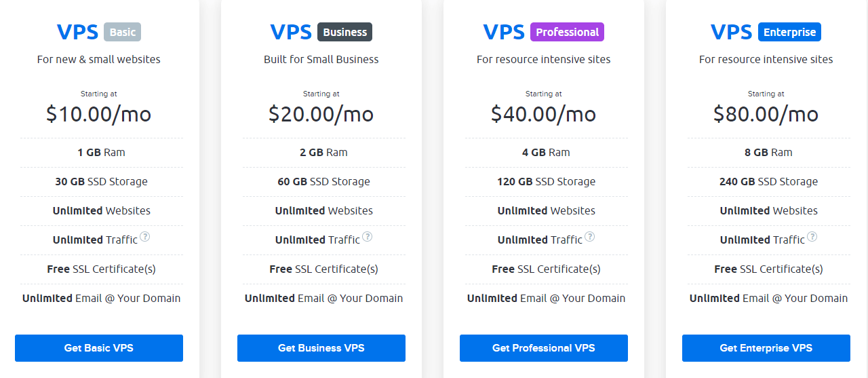Click the $10.00/mo price text
The width and height of the screenshot is (868, 378).
pos(99,113)
